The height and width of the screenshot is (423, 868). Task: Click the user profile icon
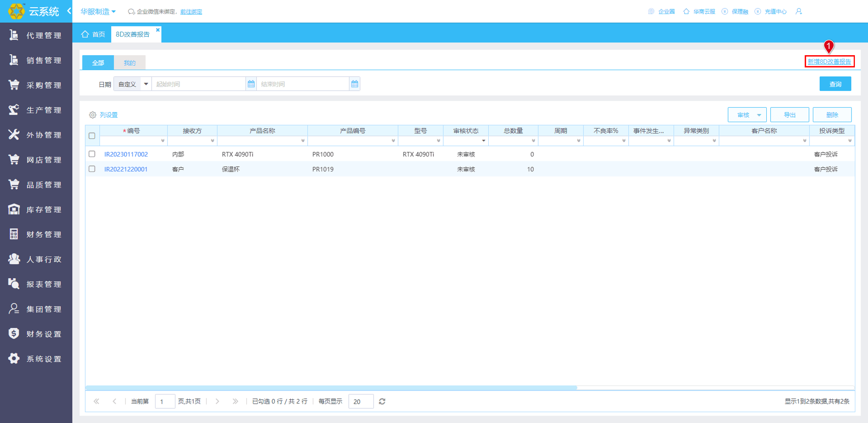[x=798, y=11]
